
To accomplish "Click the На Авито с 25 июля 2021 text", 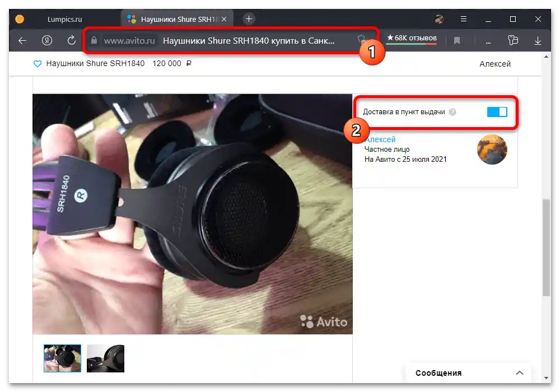I will tap(405, 159).
